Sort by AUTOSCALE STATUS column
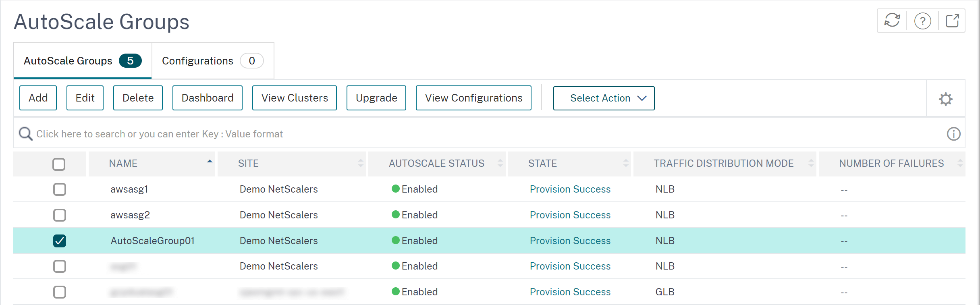 click(436, 164)
